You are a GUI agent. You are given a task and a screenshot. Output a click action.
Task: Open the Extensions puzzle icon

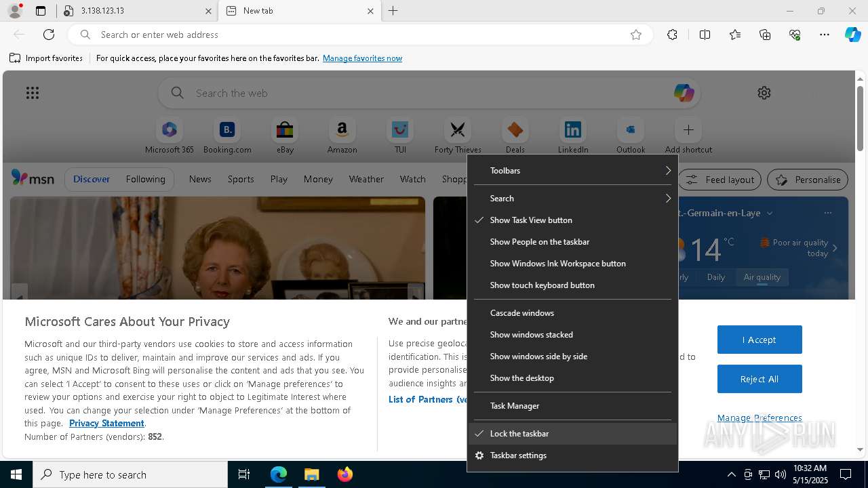(672, 35)
